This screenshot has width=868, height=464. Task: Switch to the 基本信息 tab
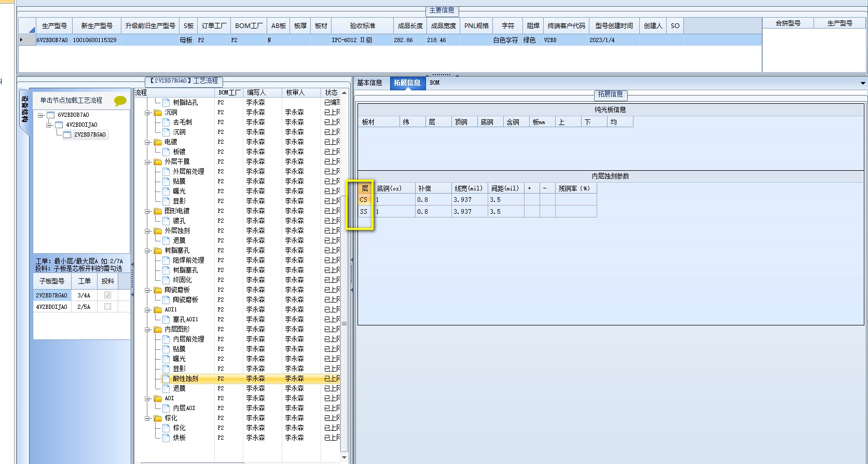[369, 83]
